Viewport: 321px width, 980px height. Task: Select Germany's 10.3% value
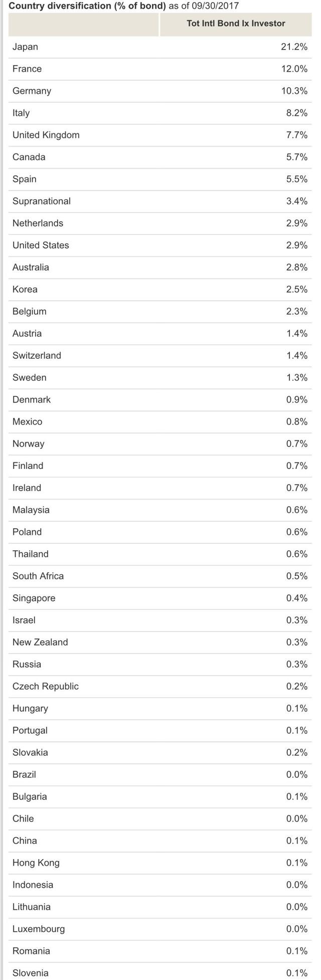tap(294, 91)
